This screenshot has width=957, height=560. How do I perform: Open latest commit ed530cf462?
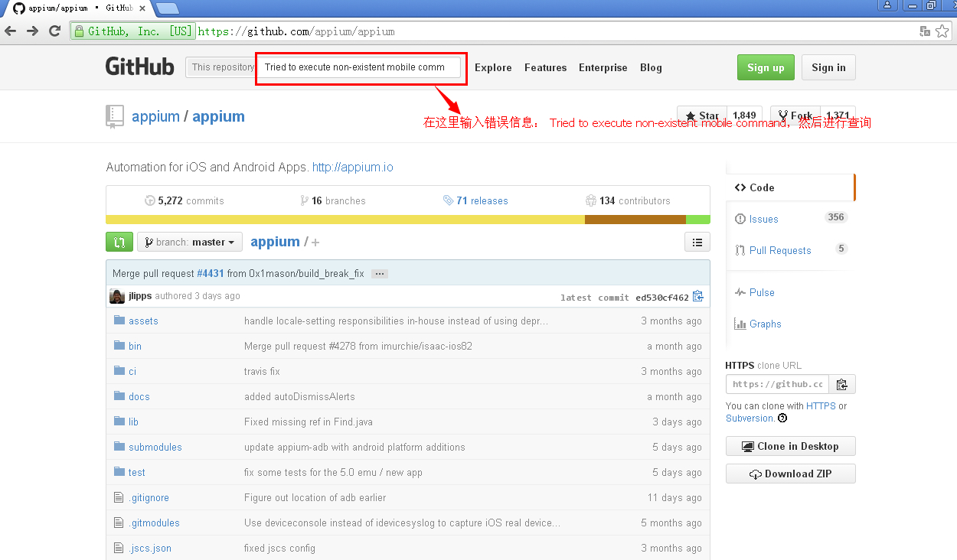[x=662, y=297]
